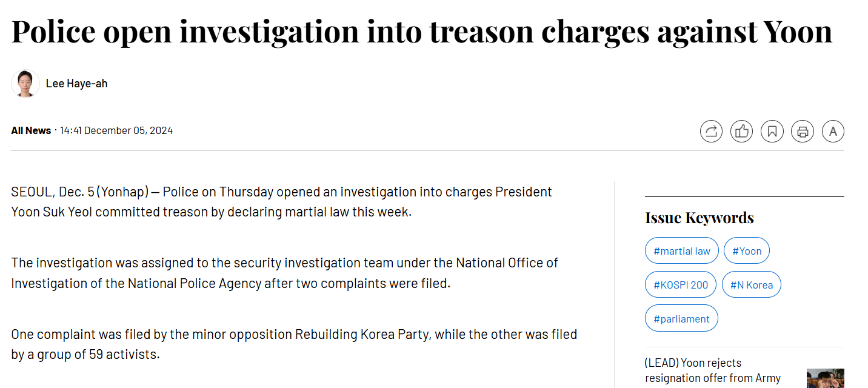Select the #Yoon keyword tag
868x388 pixels.
pos(746,251)
